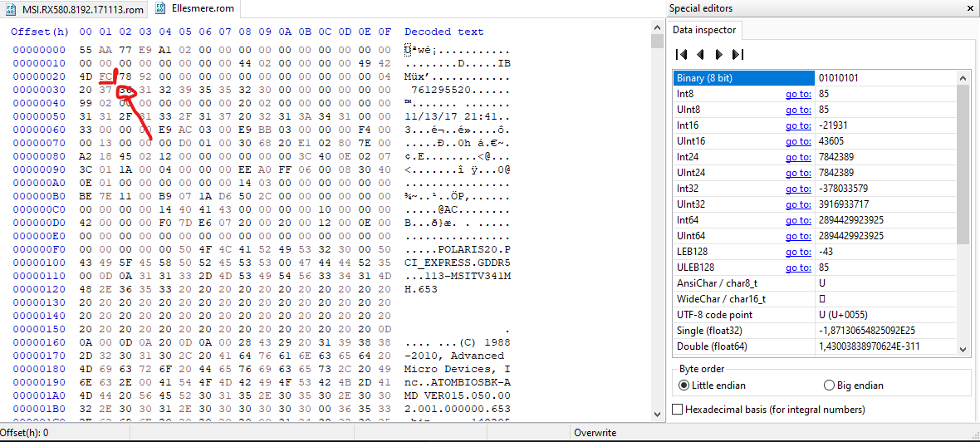980x442 pixels.
Task: Jump to last byte in Data inspector
Action: [737, 54]
